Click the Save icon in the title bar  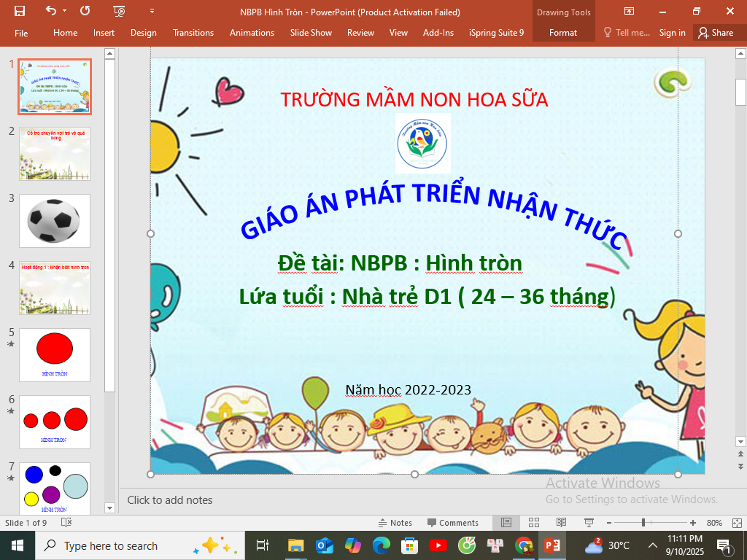click(x=20, y=11)
